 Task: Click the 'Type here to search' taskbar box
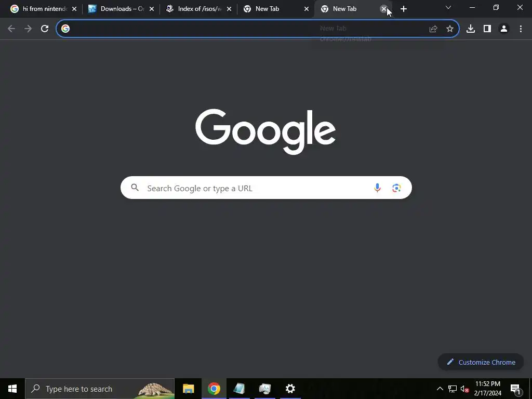100,389
